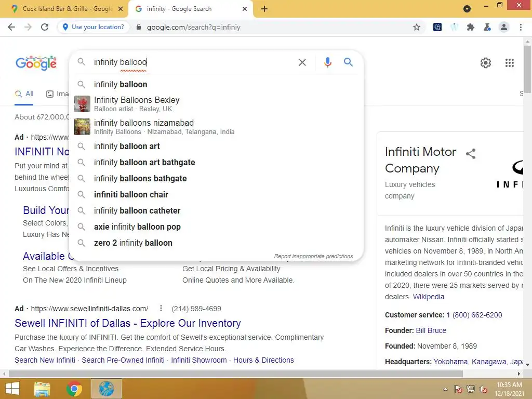
Task: Click the flask extension icon
Action: click(487, 27)
